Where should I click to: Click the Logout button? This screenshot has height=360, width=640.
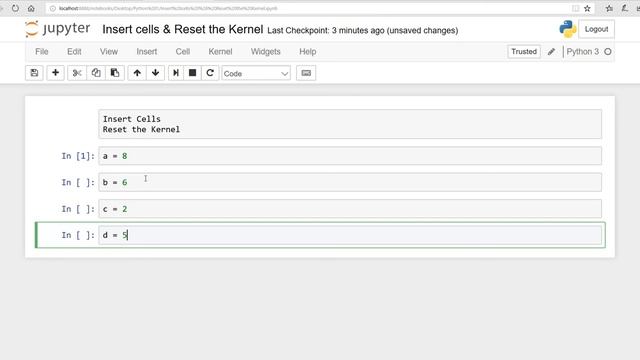596,29
